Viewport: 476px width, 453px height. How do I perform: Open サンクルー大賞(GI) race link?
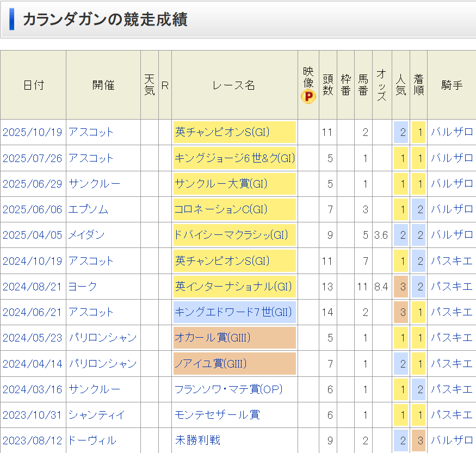tap(221, 184)
